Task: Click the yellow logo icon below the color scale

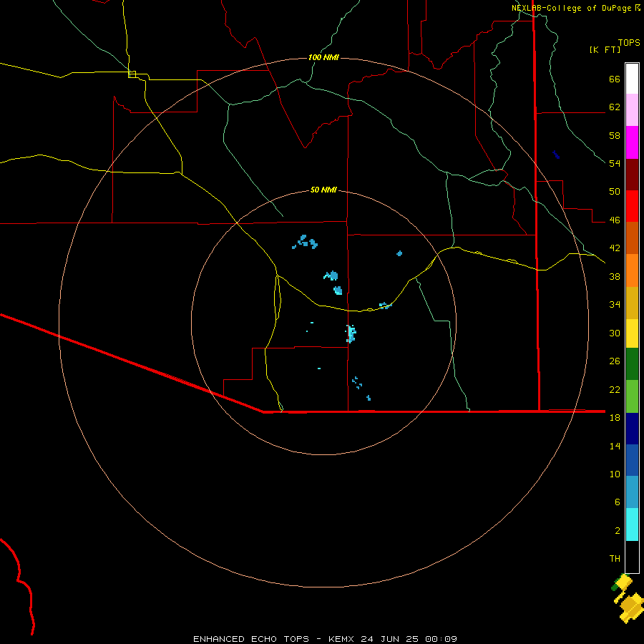Action: (628, 598)
